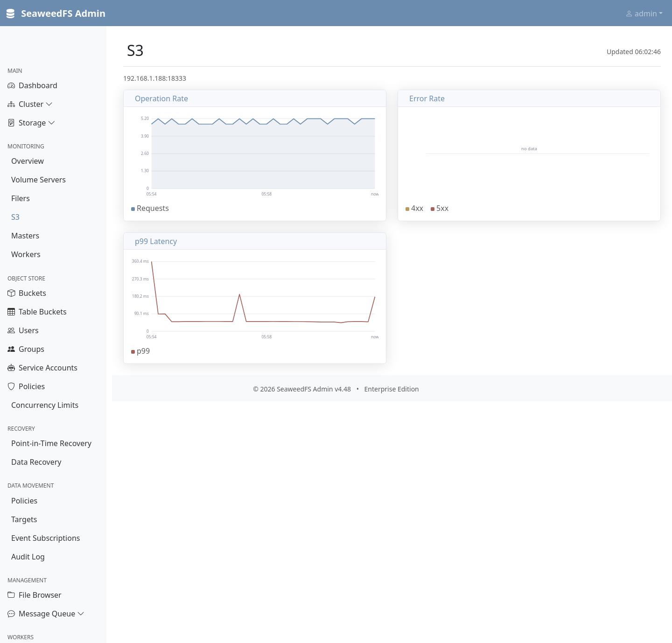Open the Volume Servers monitoring page
The image size is (672, 643).
38,180
